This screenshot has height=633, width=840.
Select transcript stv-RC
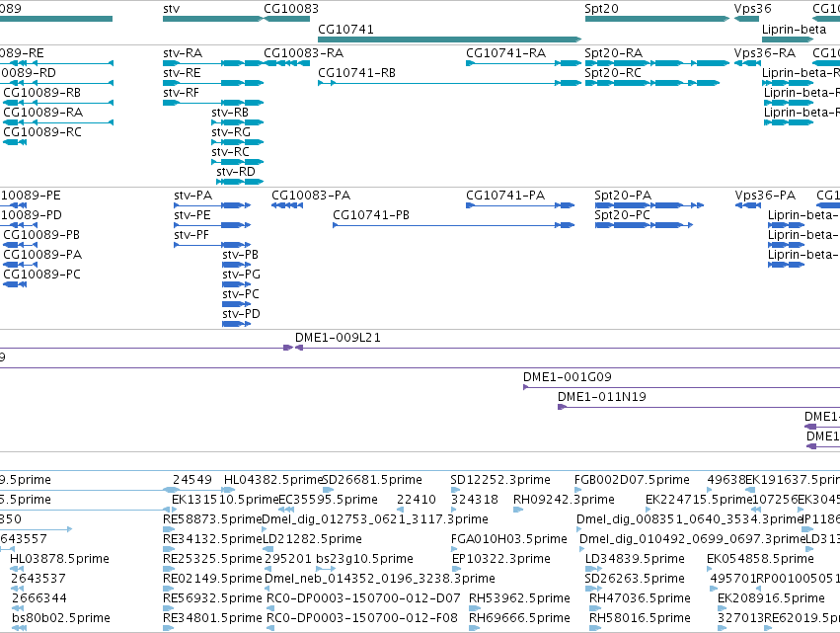tap(237, 162)
